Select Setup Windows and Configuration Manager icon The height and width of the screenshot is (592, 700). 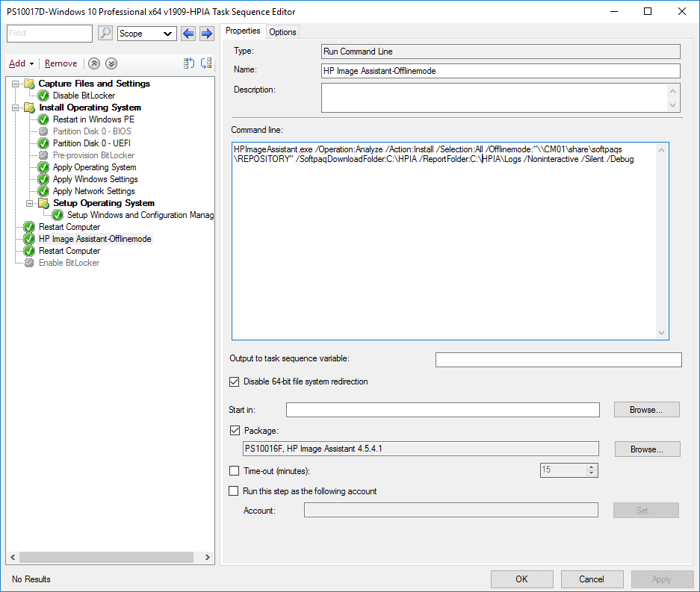[x=58, y=215]
